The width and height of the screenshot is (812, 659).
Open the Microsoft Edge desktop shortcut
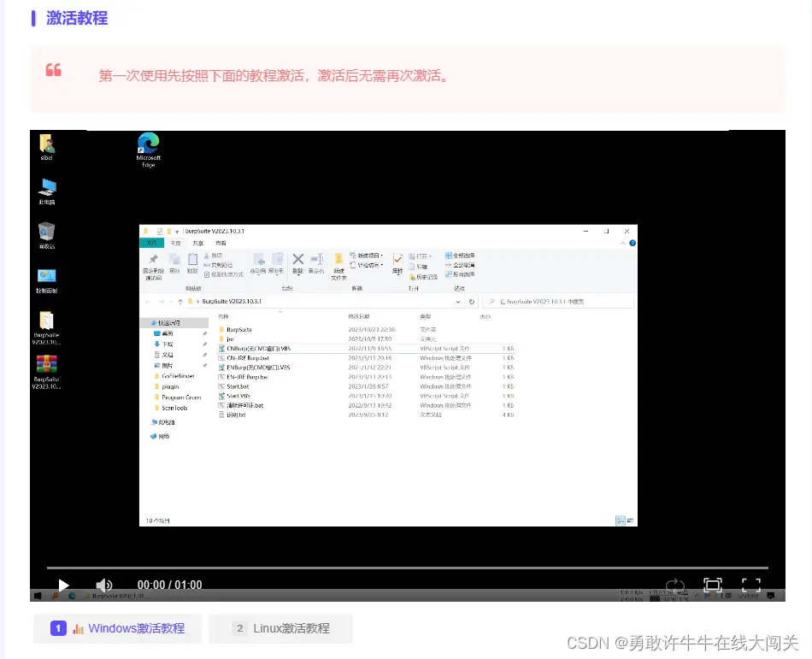(x=148, y=150)
